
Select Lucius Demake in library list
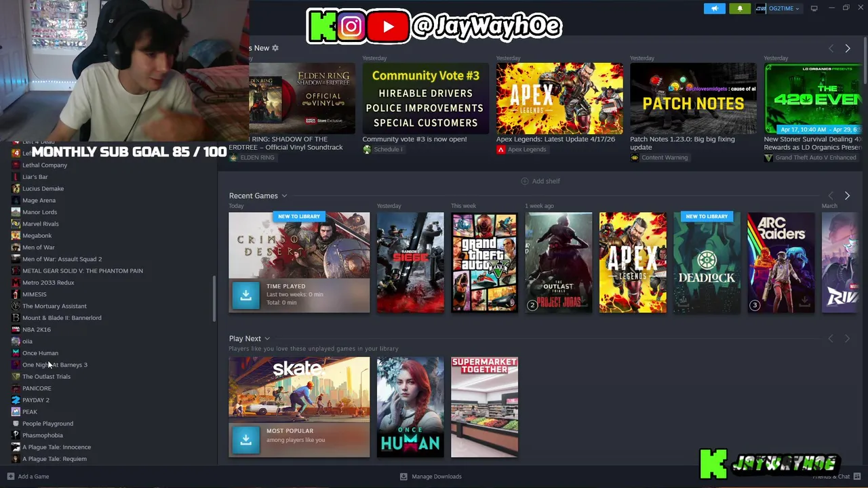tap(43, 188)
